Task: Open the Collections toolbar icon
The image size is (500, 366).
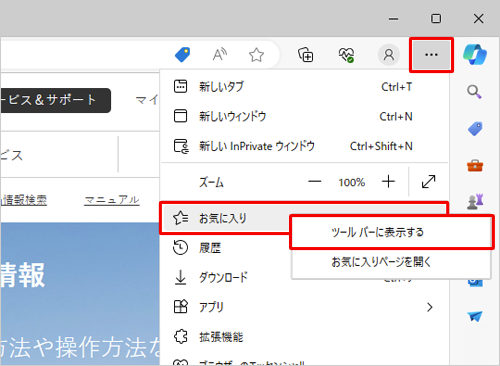Action: point(305,55)
